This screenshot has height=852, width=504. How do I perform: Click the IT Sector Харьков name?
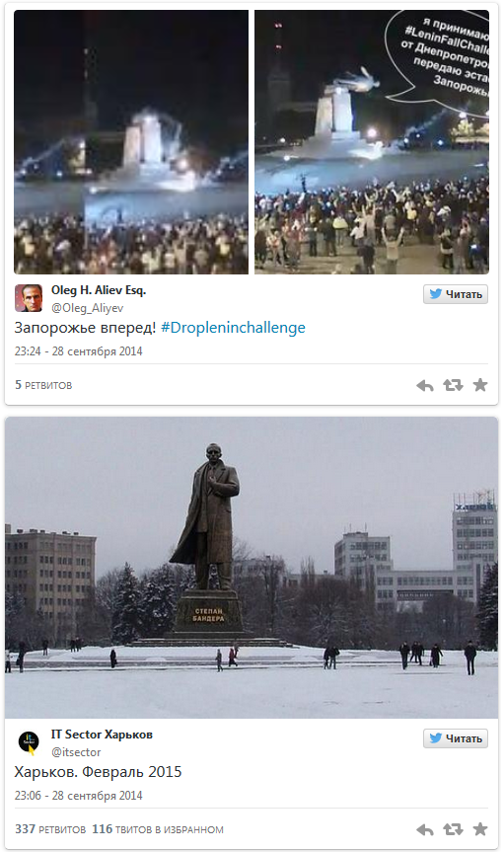coord(102,735)
